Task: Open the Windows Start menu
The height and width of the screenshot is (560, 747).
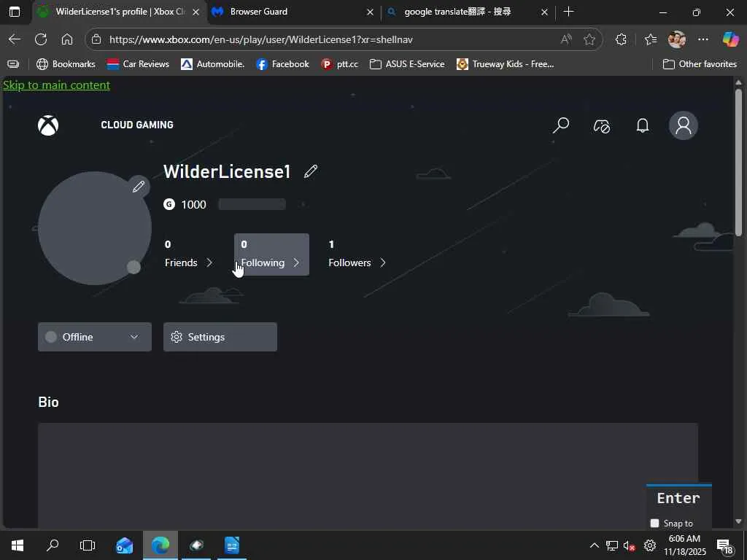Action: pos(18,545)
